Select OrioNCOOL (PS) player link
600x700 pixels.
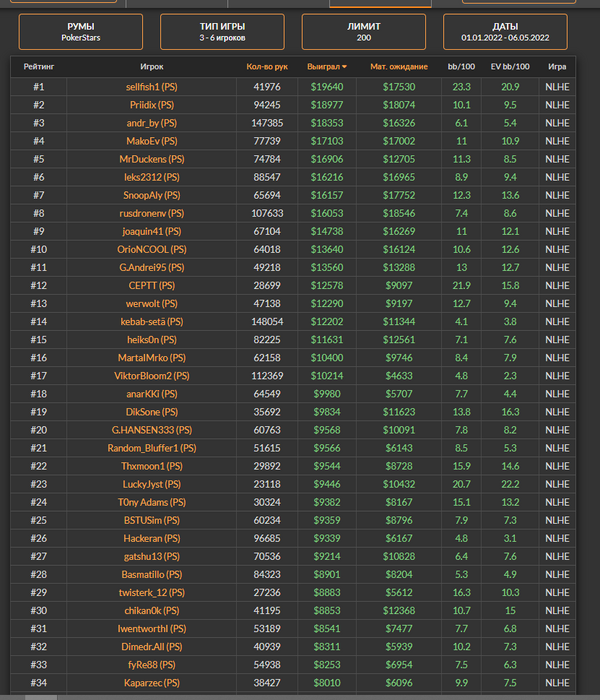coord(152,250)
